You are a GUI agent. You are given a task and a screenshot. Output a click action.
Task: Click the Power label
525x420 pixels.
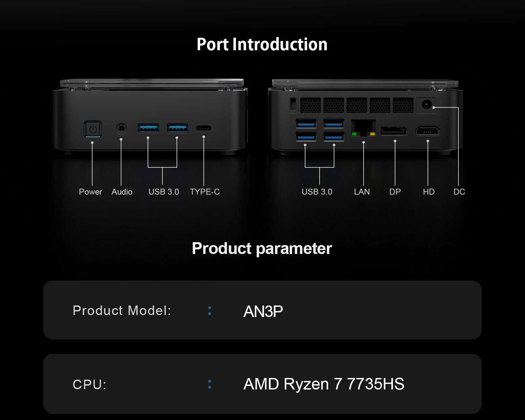91,192
